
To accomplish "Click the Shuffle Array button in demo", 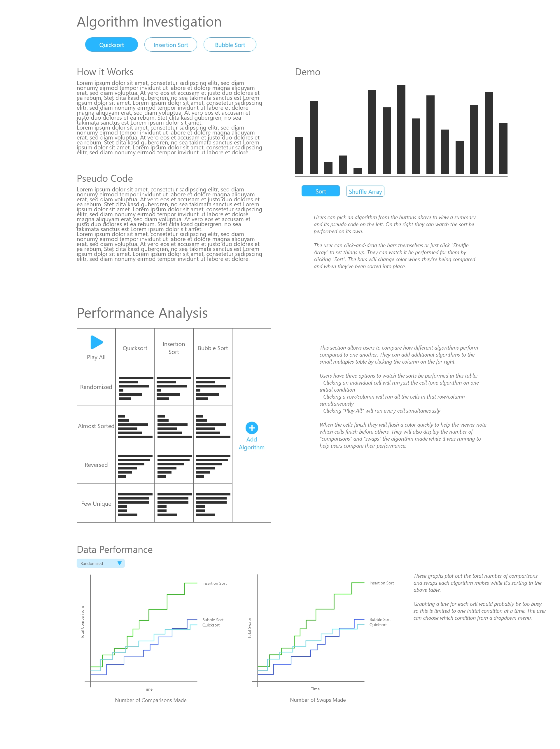I will click(x=364, y=191).
